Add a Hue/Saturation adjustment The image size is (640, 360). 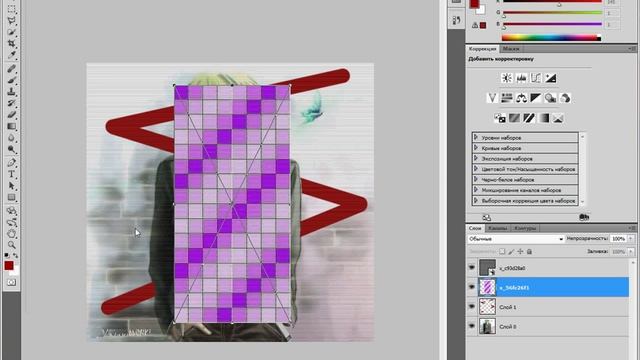click(x=507, y=98)
